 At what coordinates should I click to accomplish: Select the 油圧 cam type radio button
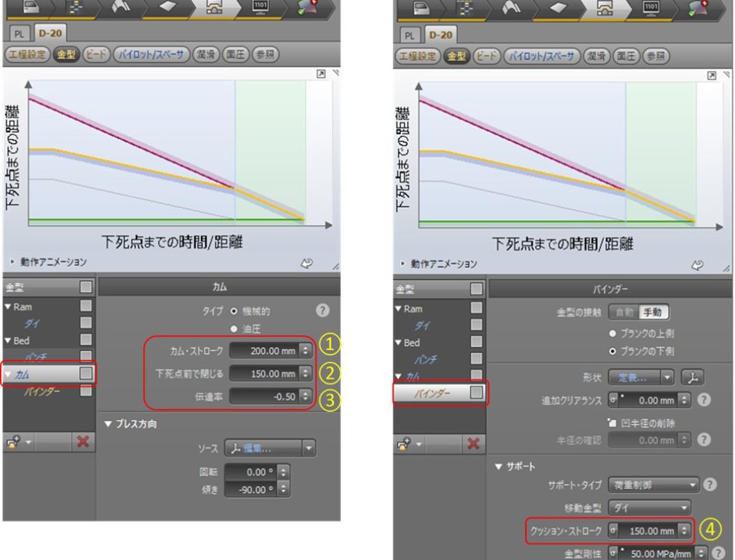(x=234, y=329)
